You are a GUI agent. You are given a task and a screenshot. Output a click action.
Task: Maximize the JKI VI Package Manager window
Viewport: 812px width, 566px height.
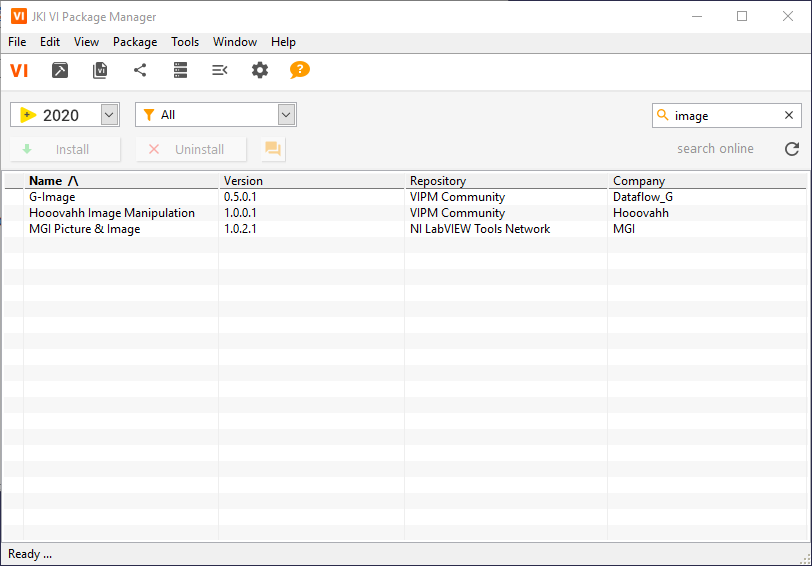[742, 16]
